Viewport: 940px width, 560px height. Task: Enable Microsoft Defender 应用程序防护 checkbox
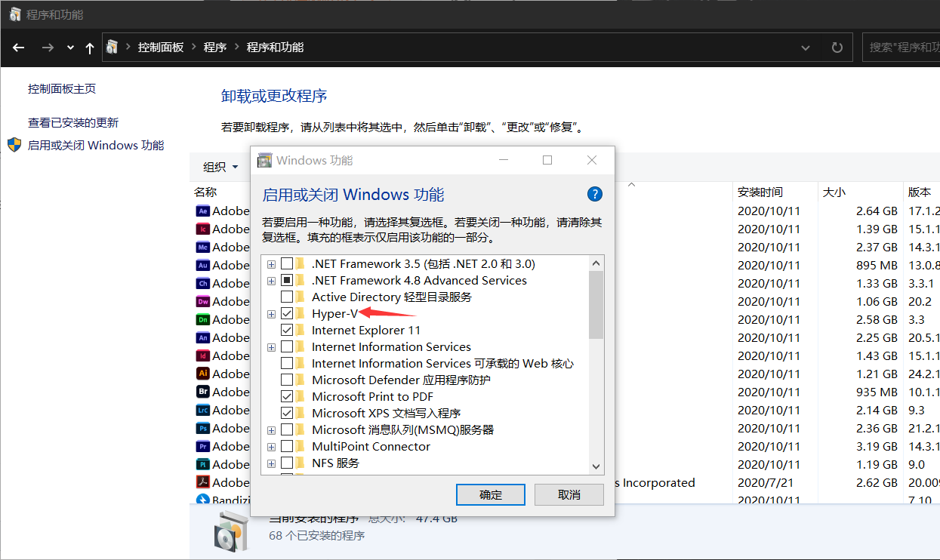pos(287,380)
